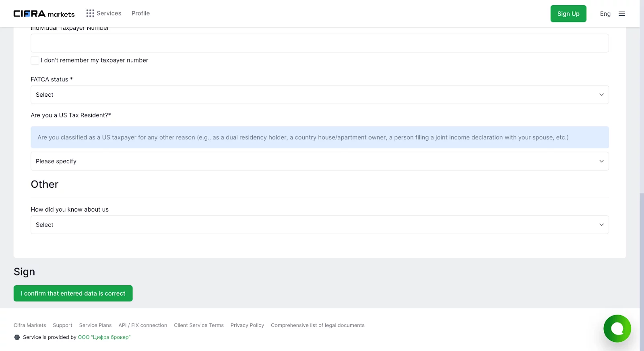Open API / FIX connection link

[142, 325]
